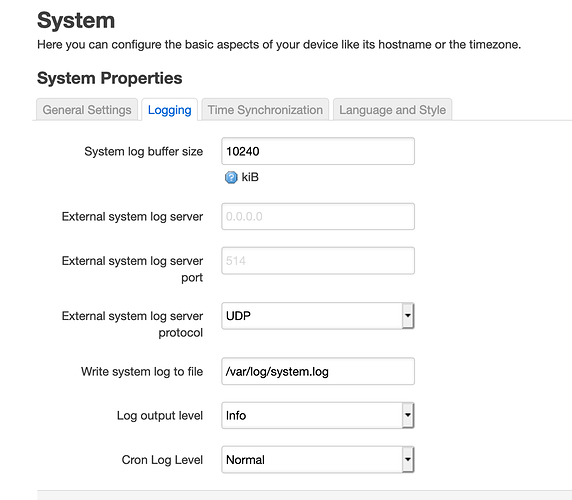Image resolution: width=572 pixels, height=500 pixels.
Task: Open the UDP protocol dropdown
Action: pos(318,316)
